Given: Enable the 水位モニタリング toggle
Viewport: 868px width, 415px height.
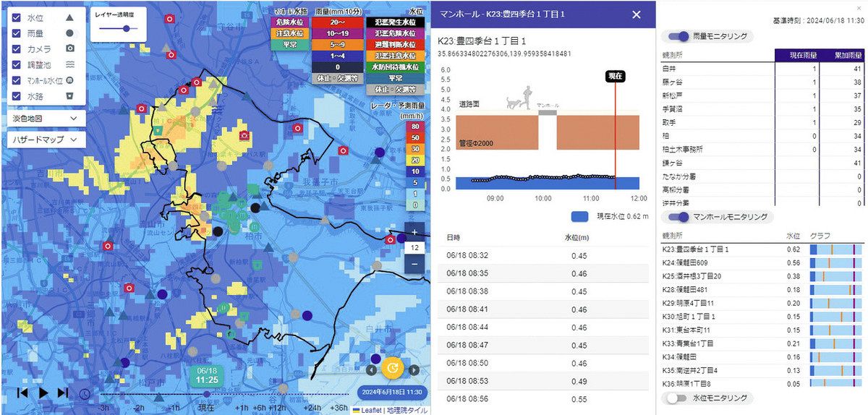Looking at the screenshot, I should click(676, 398).
